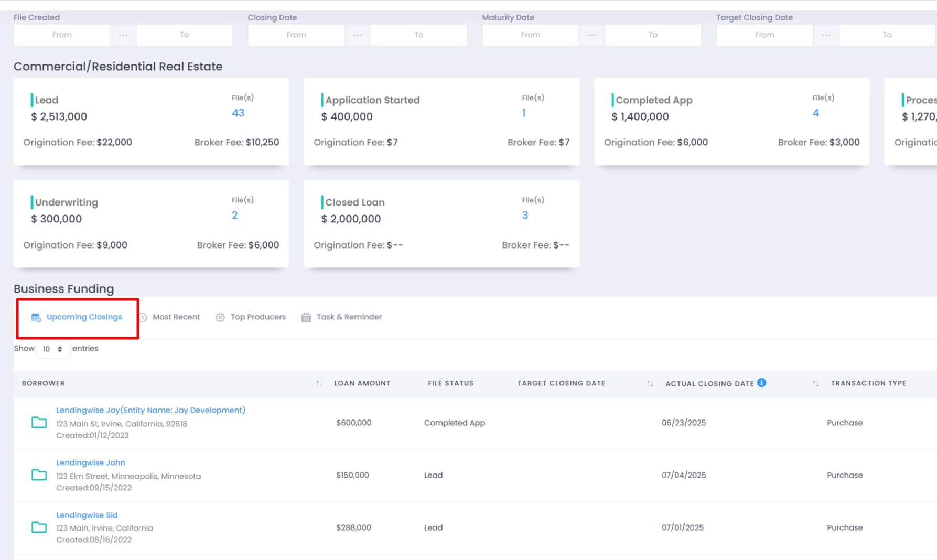
Task: Open folder icon for Lendingwise Jay row
Action: click(x=39, y=423)
